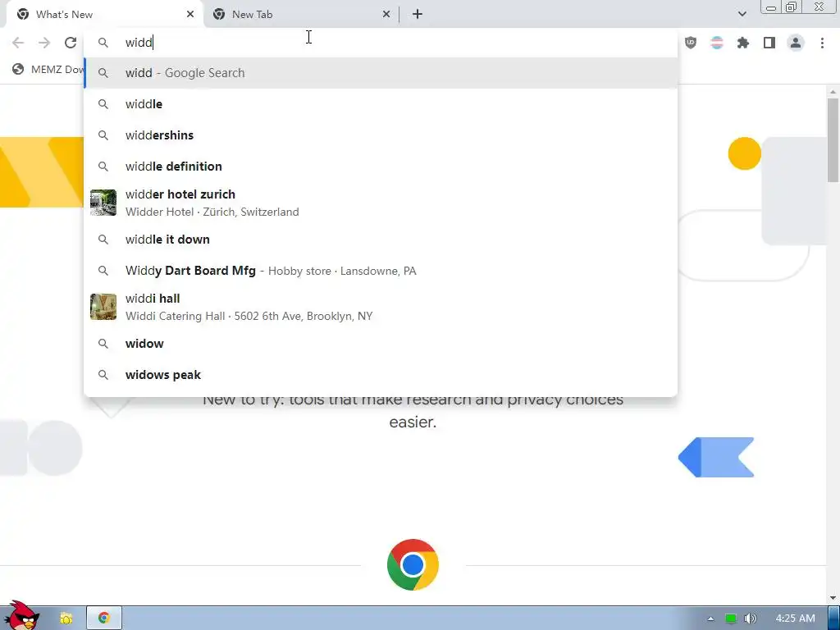Viewport: 840px width, 630px height.
Task: Open the striped-circle extension icon
Action: [x=717, y=43]
